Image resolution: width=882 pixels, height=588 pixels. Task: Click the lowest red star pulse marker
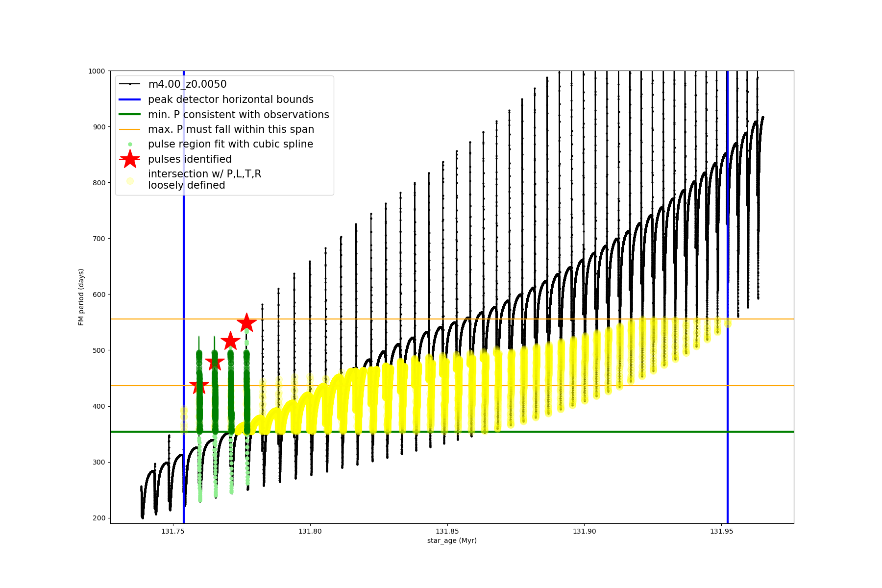click(199, 386)
